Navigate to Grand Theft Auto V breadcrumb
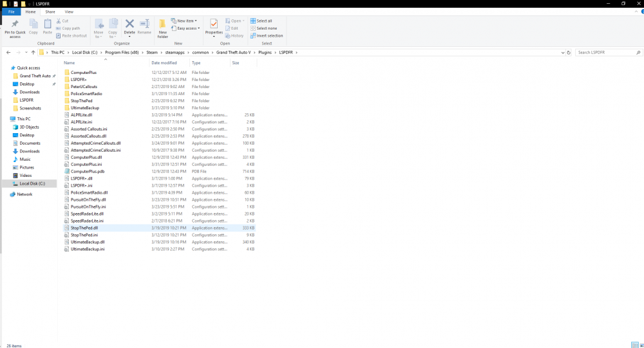Viewport: 644px width, 348px height. click(x=233, y=53)
